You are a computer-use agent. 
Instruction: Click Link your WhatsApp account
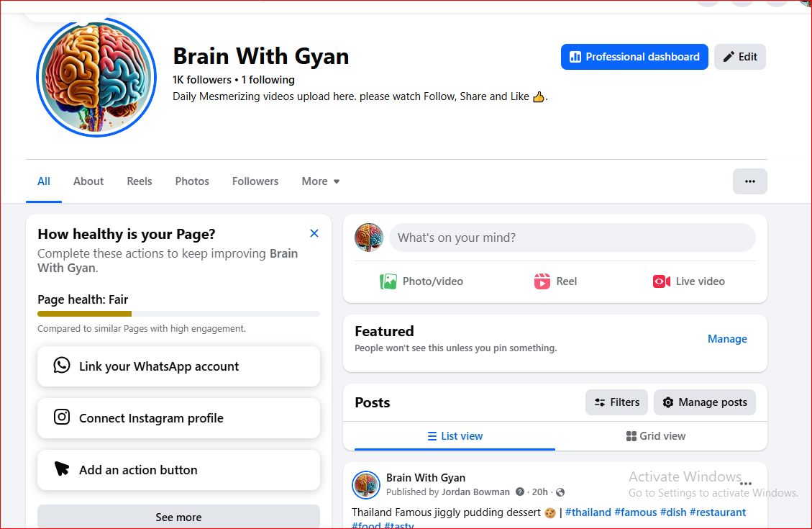click(178, 366)
